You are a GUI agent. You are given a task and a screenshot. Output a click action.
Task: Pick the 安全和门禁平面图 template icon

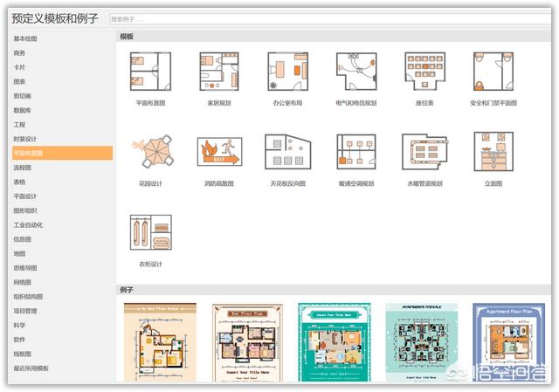click(x=493, y=72)
